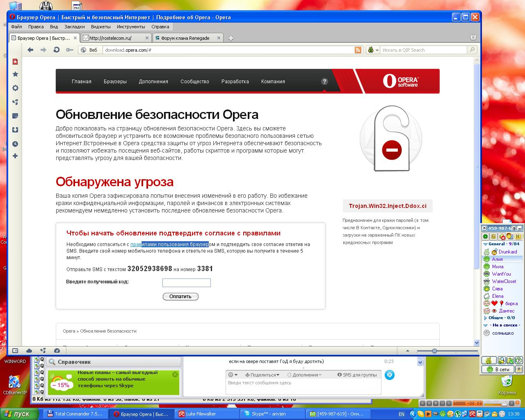Go back using Opera's back arrow
The image size is (525, 420).
coord(30,50)
